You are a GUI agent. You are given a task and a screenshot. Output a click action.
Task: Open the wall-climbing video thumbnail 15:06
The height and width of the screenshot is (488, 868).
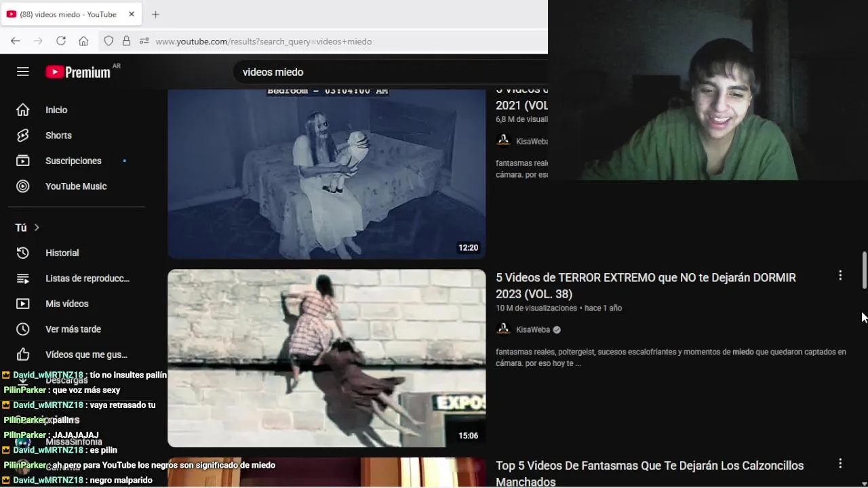327,359
